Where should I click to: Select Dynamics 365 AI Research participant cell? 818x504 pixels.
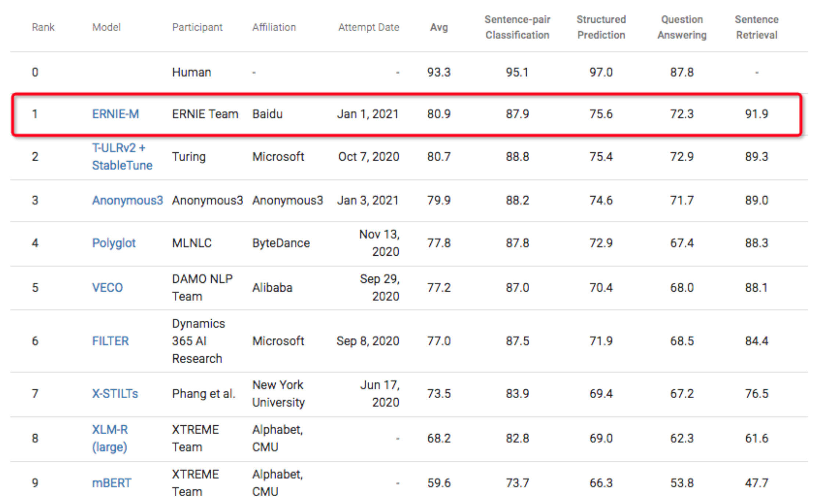[198, 341]
